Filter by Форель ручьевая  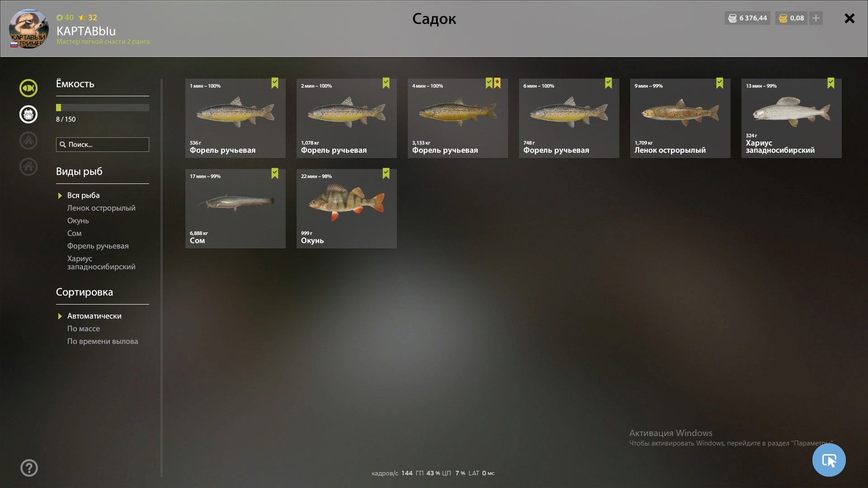(98, 246)
